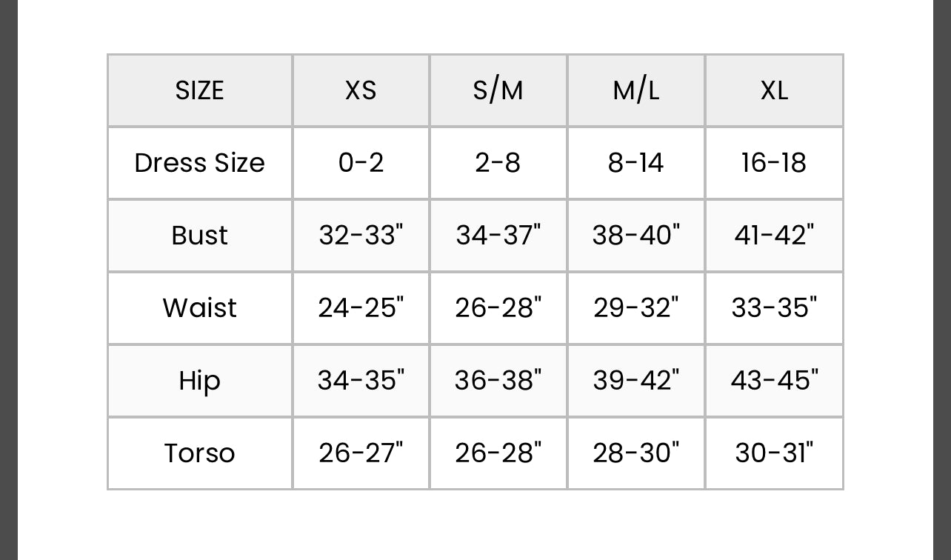Screen dimensions: 951x560
Task: Click the XS waist 24-25" cell
Action: point(361,308)
